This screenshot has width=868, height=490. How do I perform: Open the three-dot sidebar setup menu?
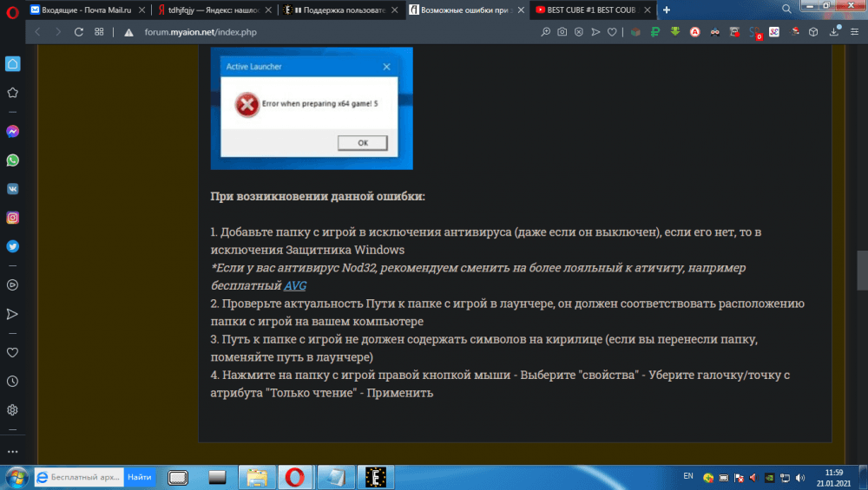pos(13,451)
